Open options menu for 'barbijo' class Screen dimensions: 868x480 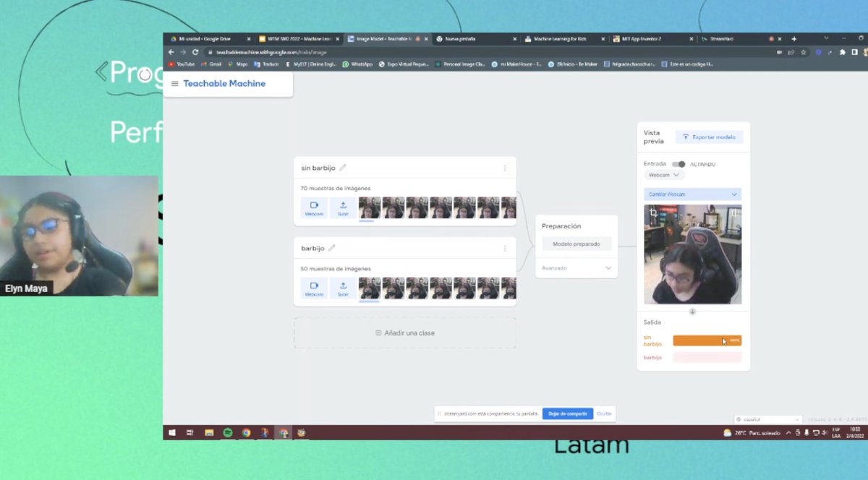505,248
